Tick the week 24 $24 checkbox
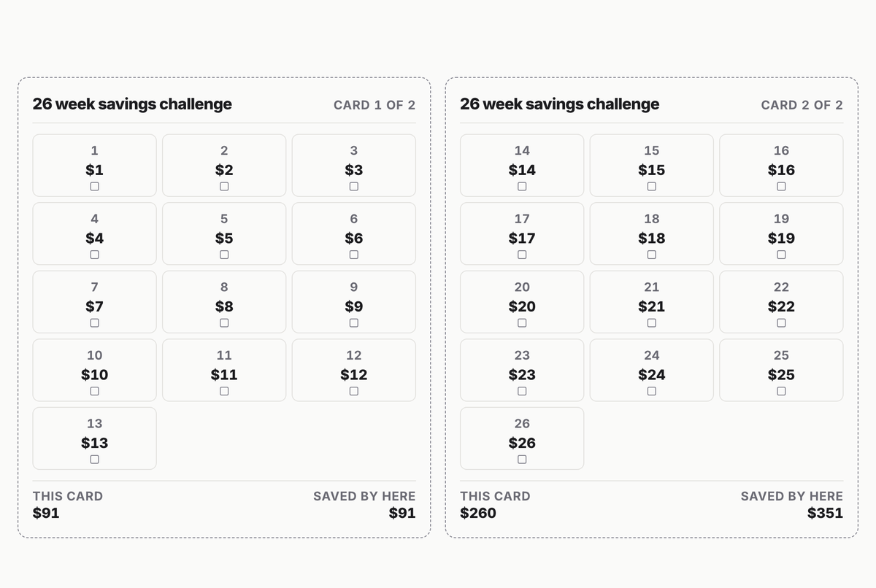The height and width of the screenshot is (588, 876). click(x=652, y=391)
